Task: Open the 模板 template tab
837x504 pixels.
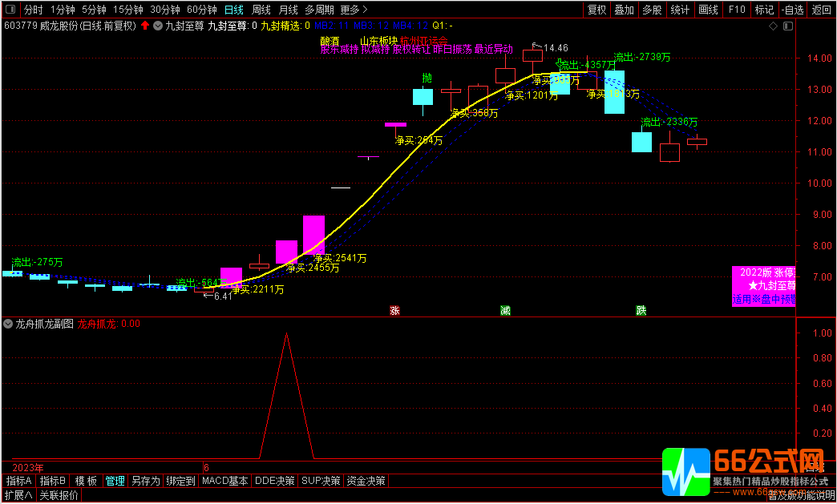Action: 86,481
